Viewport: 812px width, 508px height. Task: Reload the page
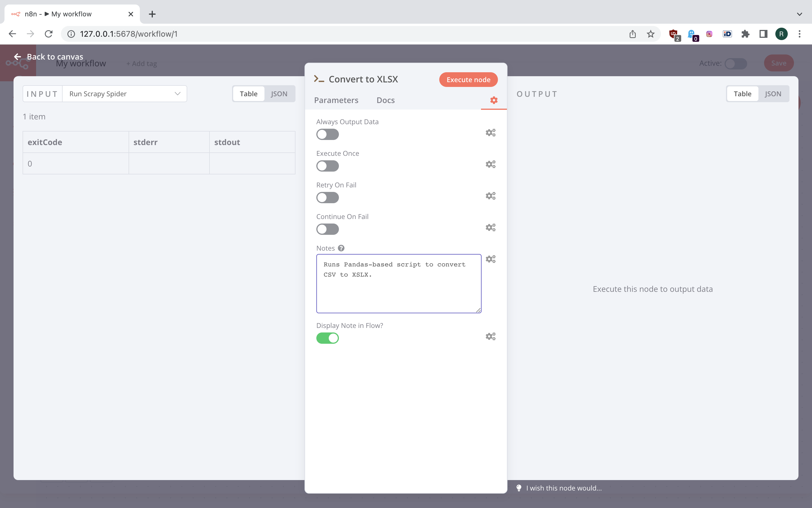point(49,34)
